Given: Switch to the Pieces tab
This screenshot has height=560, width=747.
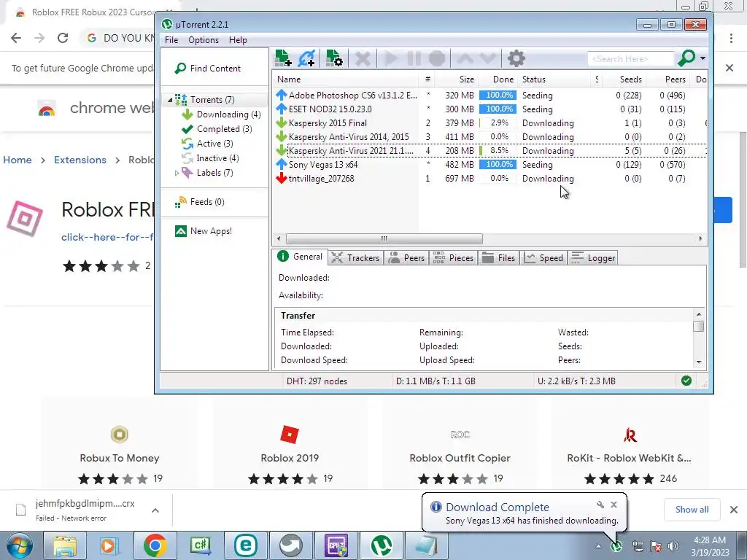Looking at the screenshot, I should [x=454, y=257].
